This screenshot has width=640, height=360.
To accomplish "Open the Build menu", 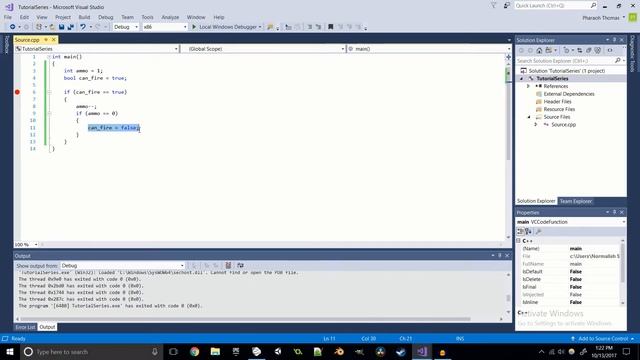I will tap(84, 17).
